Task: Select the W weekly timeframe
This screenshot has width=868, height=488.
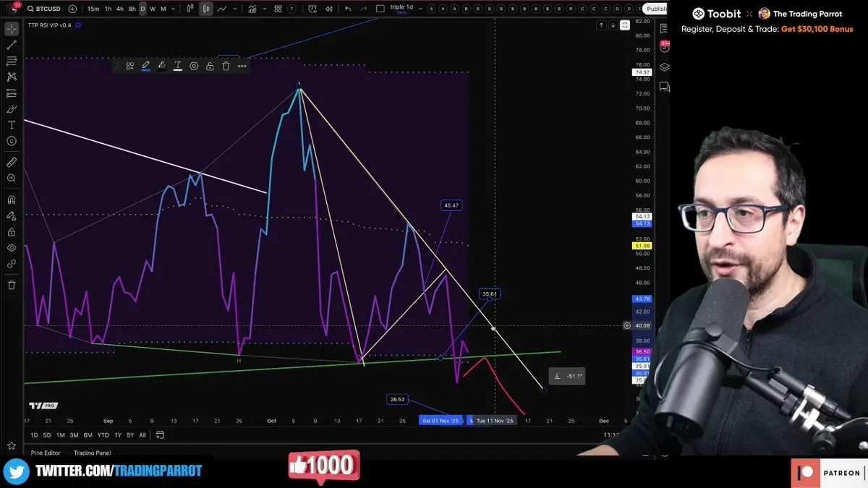Action: click(x=153, y=9)
